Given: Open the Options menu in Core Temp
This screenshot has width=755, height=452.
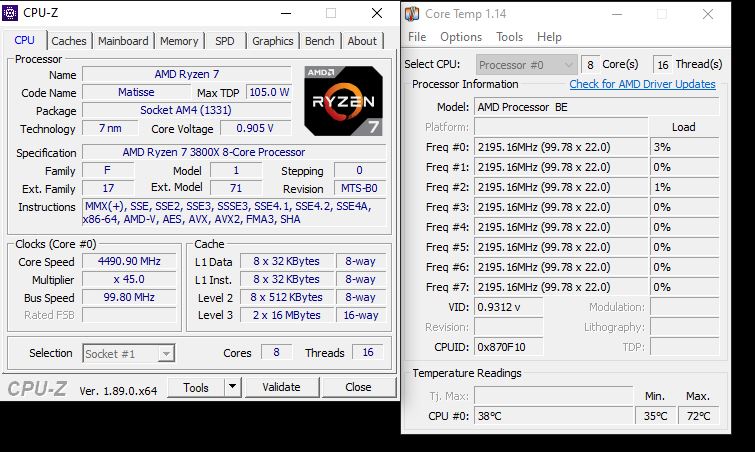Looking at the screenshot, I should point(461,37).
